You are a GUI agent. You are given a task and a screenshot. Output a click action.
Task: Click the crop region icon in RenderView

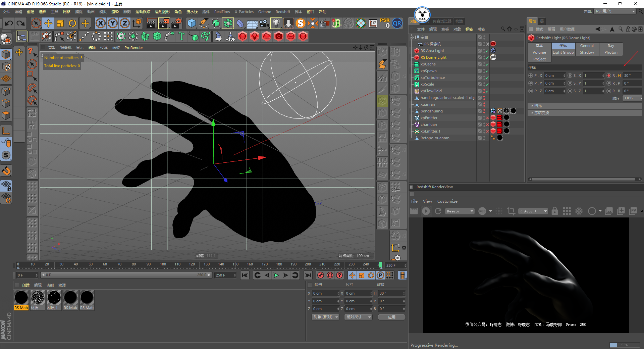point(511,211)
